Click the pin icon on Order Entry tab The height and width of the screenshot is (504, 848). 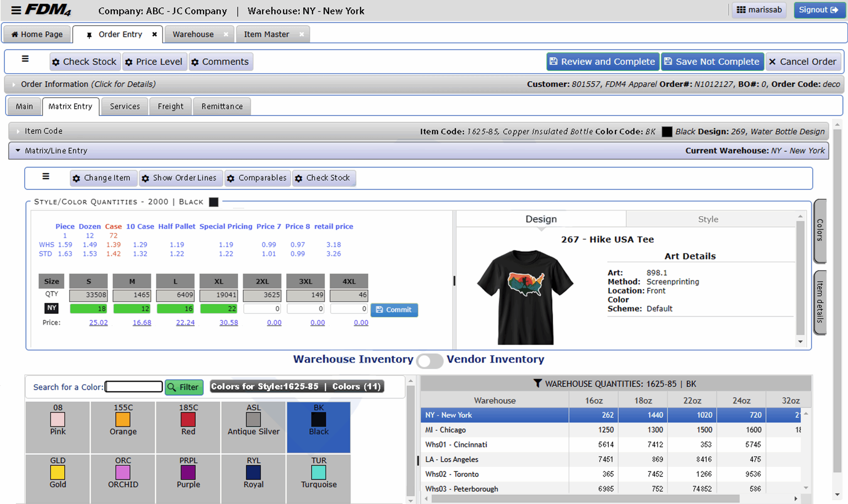coord(89,35)
